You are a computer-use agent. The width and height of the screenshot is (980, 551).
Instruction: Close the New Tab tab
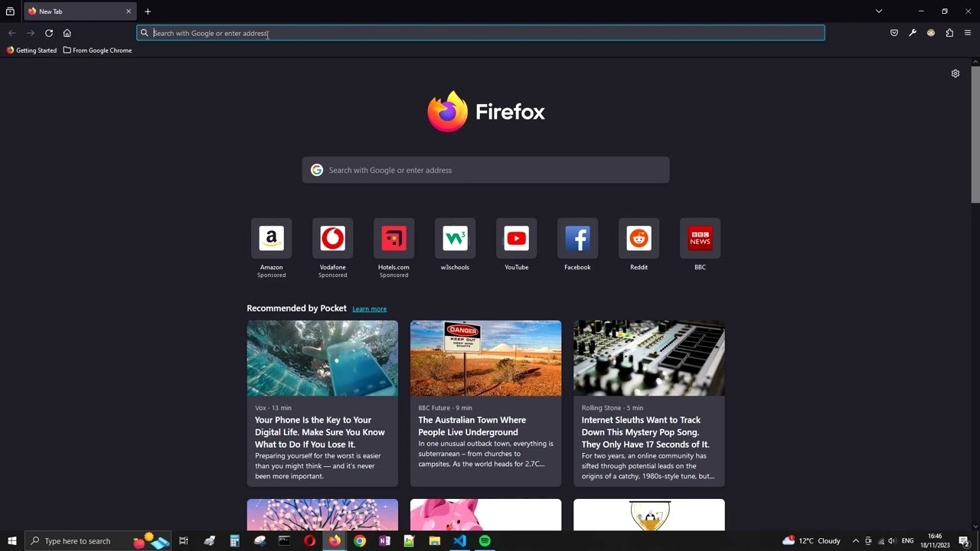pyautogui.click(x=129, y=11)
